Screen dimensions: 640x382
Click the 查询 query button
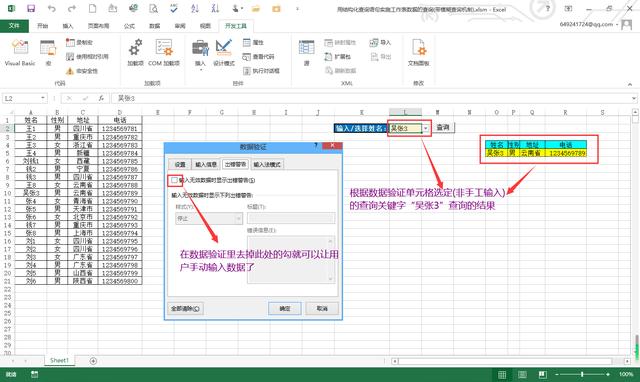pyautogui.click(x=443, y=127)
